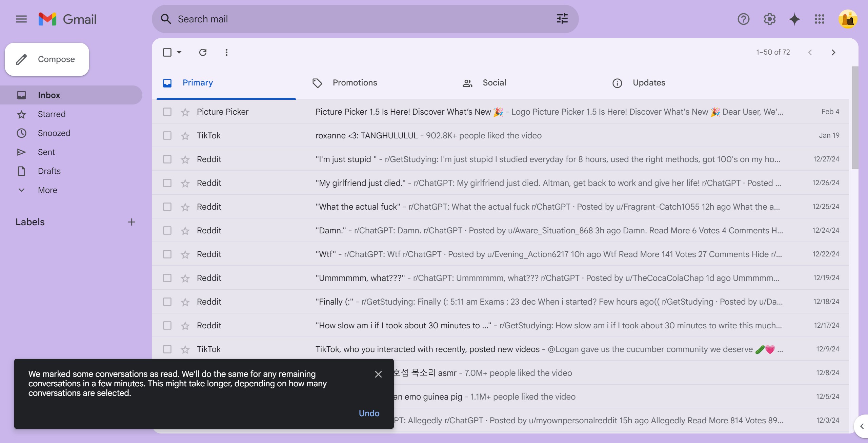The image size is (868, 443).
Task: Open the Settings gear icon
Action: [769, 19]
